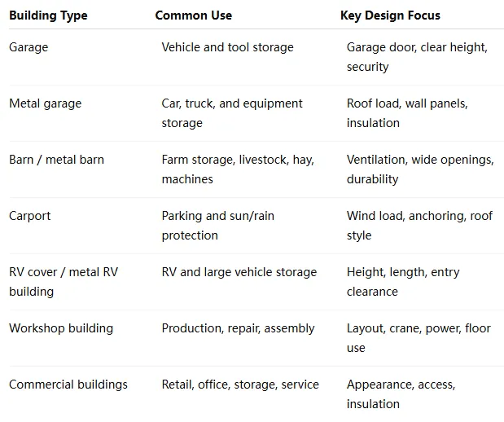Viewport: 504px width, 422px height.
Task: Select the Carport building type cell
Action: click(30, 216)
